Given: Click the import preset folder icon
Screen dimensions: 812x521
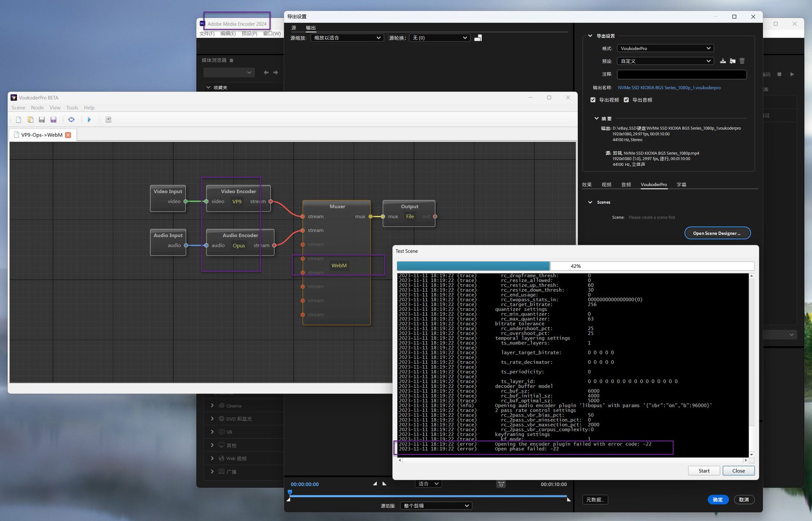Looking at the screenshot, I should [x=732, y=61].
